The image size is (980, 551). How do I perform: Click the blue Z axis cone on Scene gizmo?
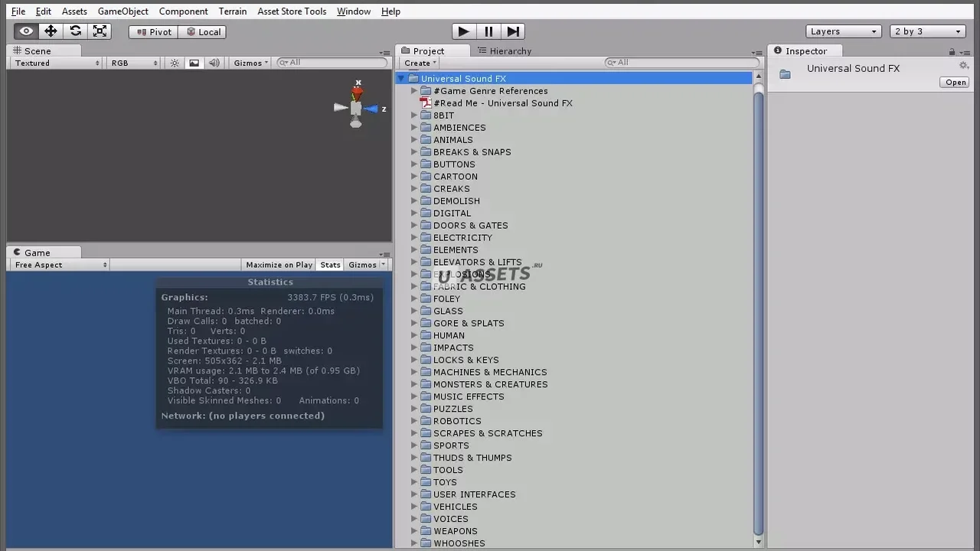(373, 109)
